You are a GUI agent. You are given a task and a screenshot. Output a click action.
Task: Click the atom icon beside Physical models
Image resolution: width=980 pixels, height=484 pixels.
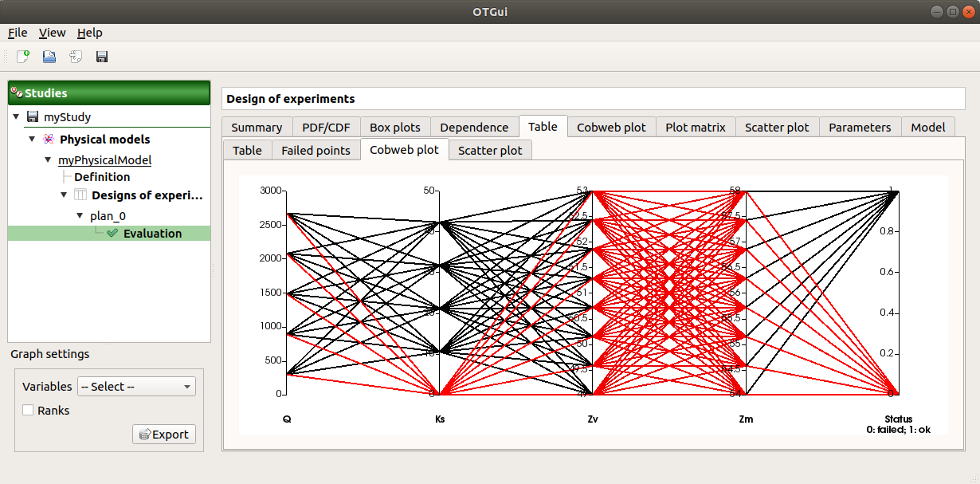pyautogui.click(x=49, y=140)
